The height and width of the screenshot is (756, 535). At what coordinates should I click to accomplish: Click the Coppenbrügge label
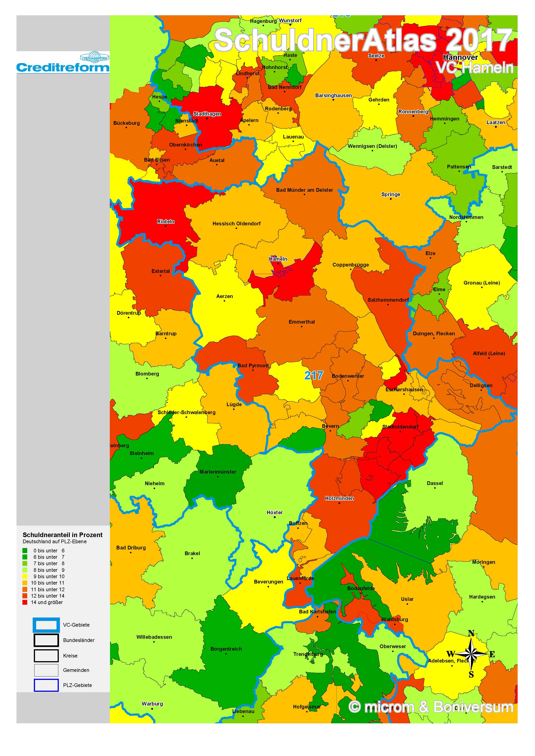point(351,265)
